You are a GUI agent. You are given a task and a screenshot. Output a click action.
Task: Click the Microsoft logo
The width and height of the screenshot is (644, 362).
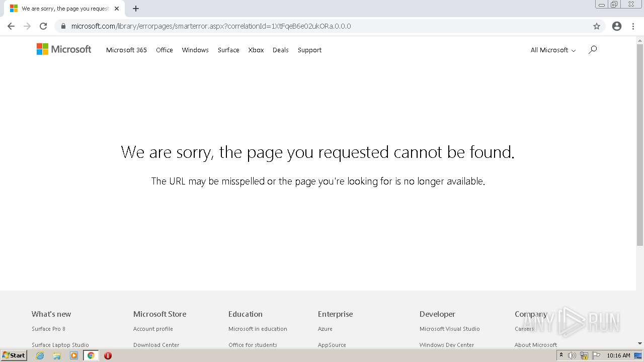tap(64, 49)
